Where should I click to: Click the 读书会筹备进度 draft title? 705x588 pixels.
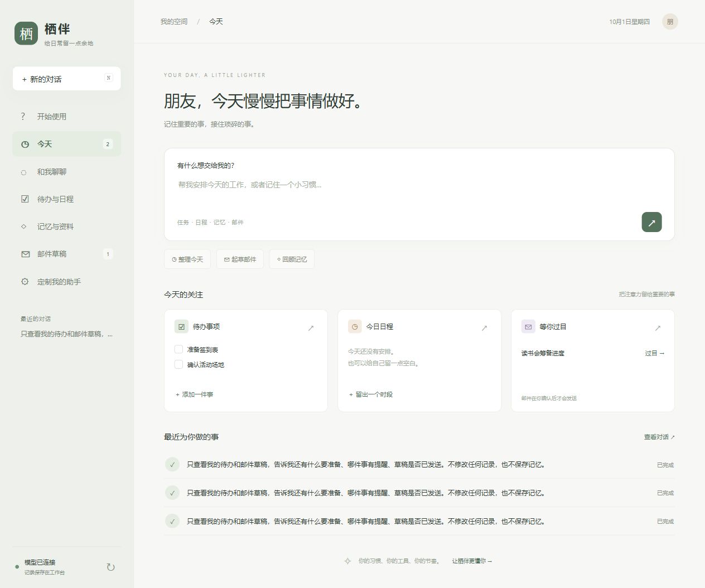click(x=543, y=353)
